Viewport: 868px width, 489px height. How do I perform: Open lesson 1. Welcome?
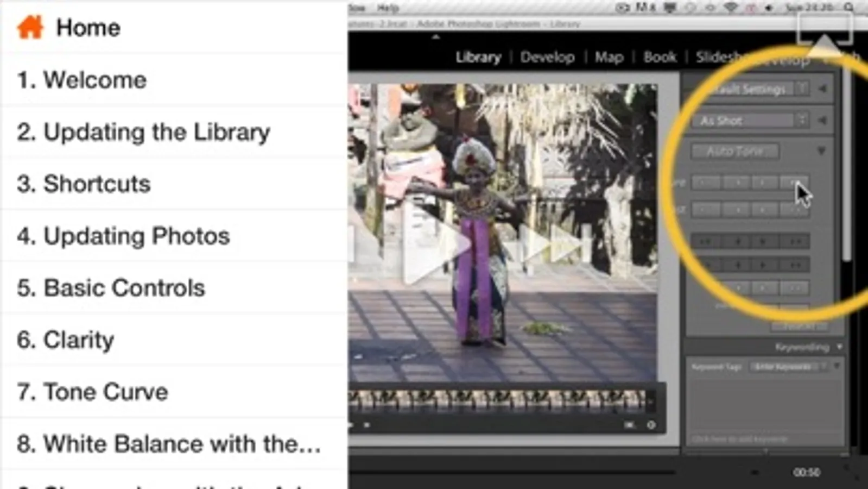click(x=174, y=80)
